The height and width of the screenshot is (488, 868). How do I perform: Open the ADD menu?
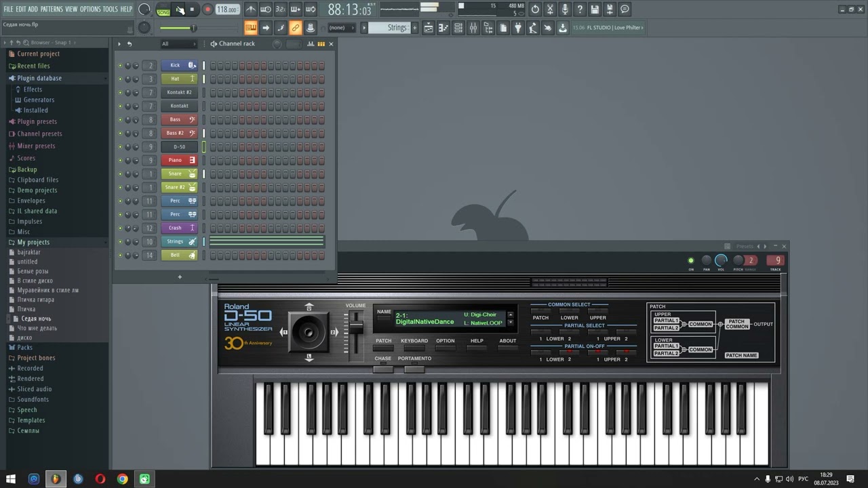(x=33, y=9)
